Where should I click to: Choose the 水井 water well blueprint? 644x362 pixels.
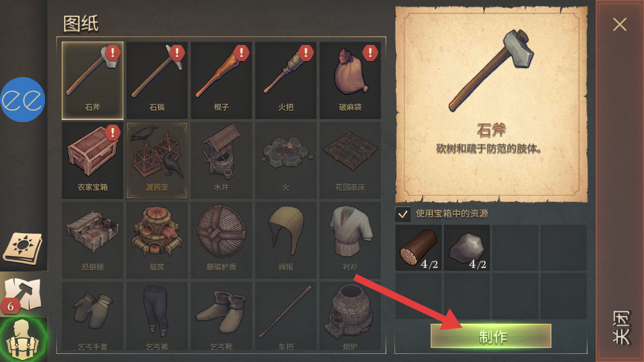(x=221, y=160)
